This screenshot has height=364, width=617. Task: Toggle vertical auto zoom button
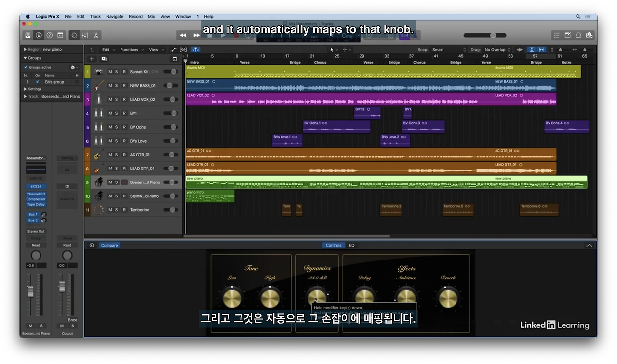531,49
